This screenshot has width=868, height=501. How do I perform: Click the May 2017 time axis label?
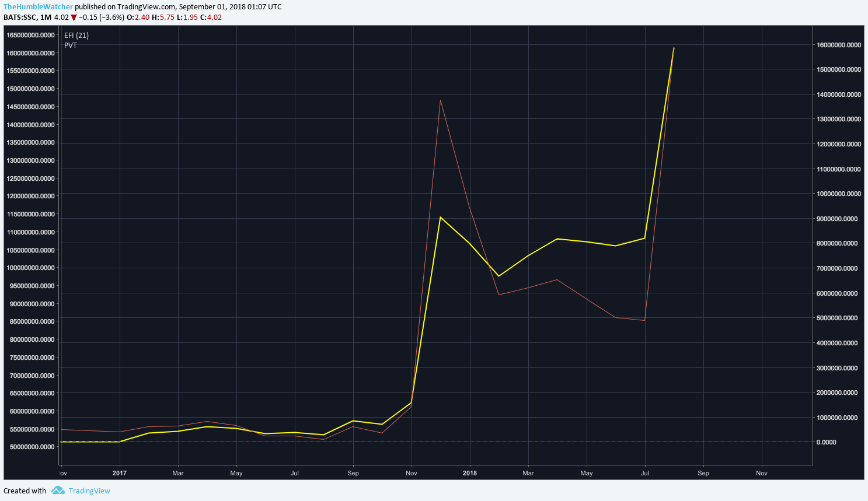(236, 473)
